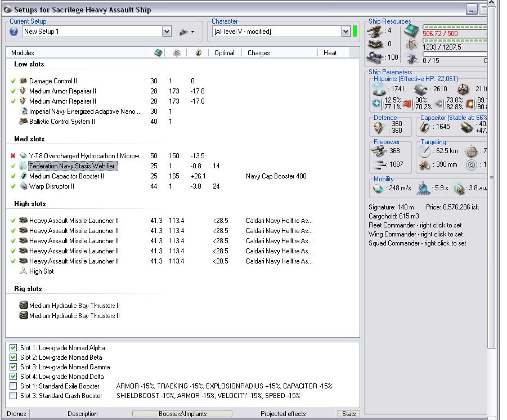
Task: Open the Character skills dropdown
Action: point(346,32)
